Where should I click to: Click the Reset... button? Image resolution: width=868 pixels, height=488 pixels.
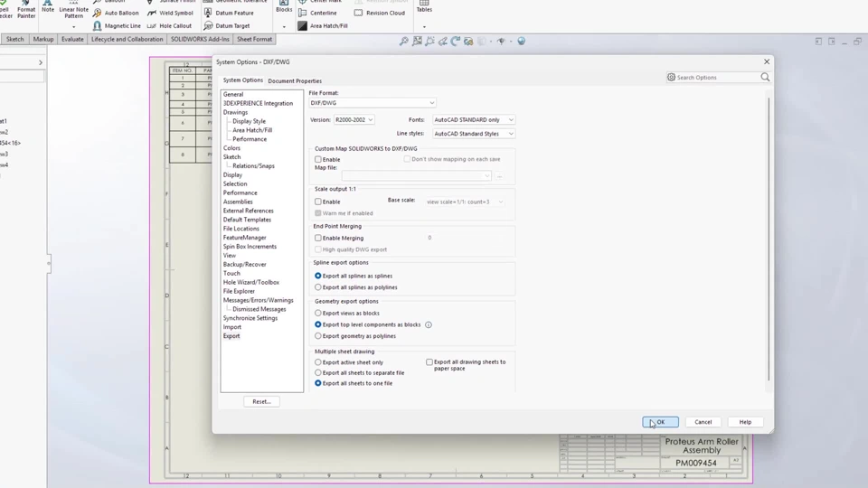point(261,401)
